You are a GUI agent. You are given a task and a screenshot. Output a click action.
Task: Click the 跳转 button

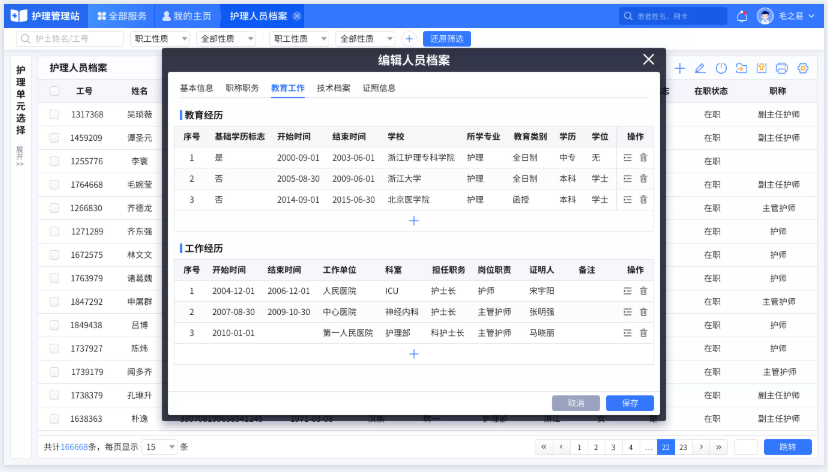[787, 447]
